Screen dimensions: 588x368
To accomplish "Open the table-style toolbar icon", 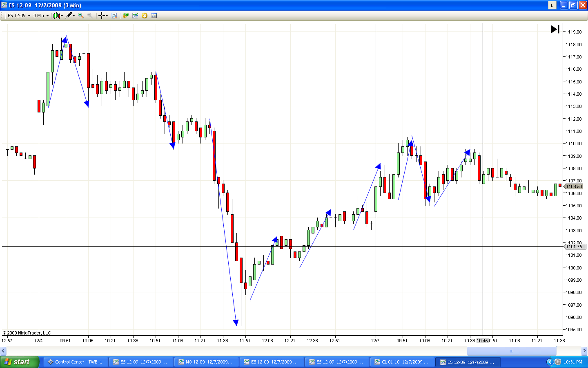I will point(154,16).
